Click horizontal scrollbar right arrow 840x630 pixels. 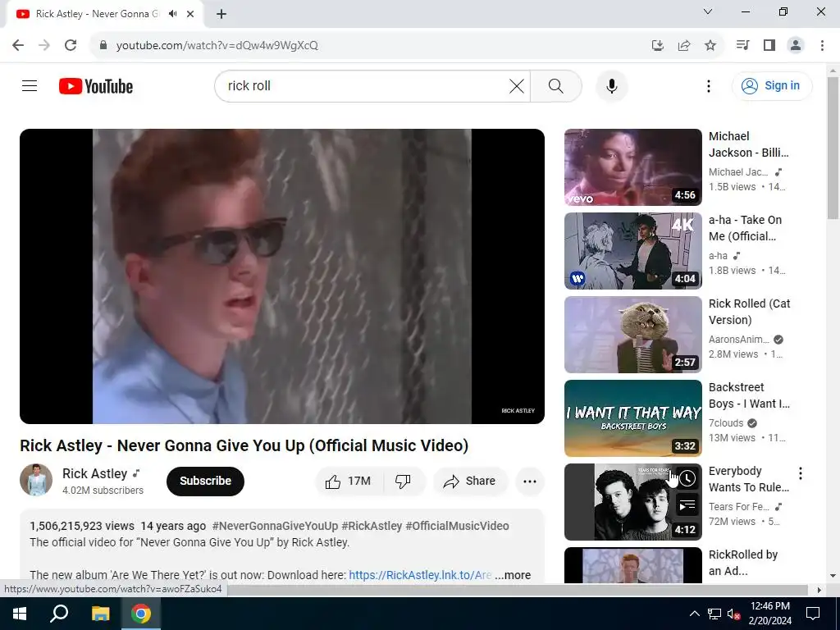point(819,590)
